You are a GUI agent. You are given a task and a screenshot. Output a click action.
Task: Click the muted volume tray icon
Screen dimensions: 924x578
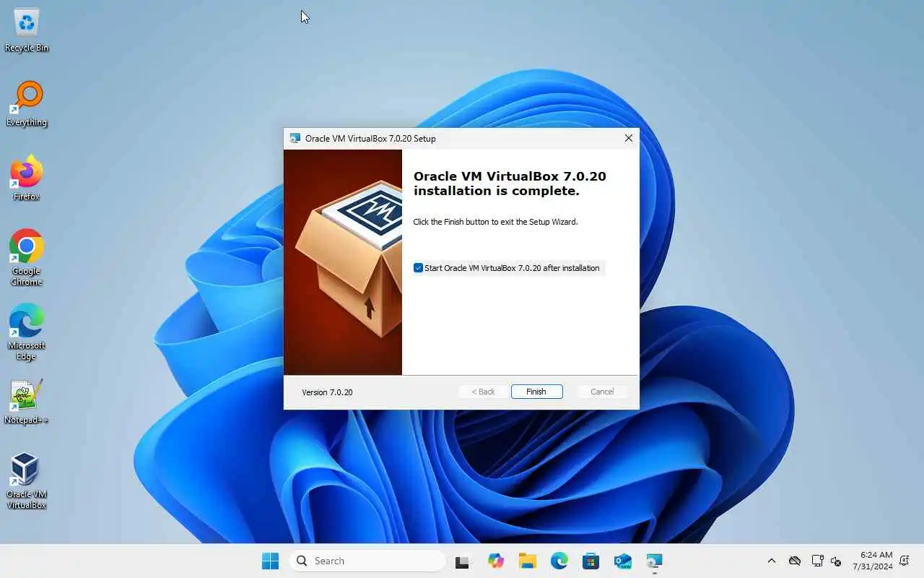pos(836,561)
